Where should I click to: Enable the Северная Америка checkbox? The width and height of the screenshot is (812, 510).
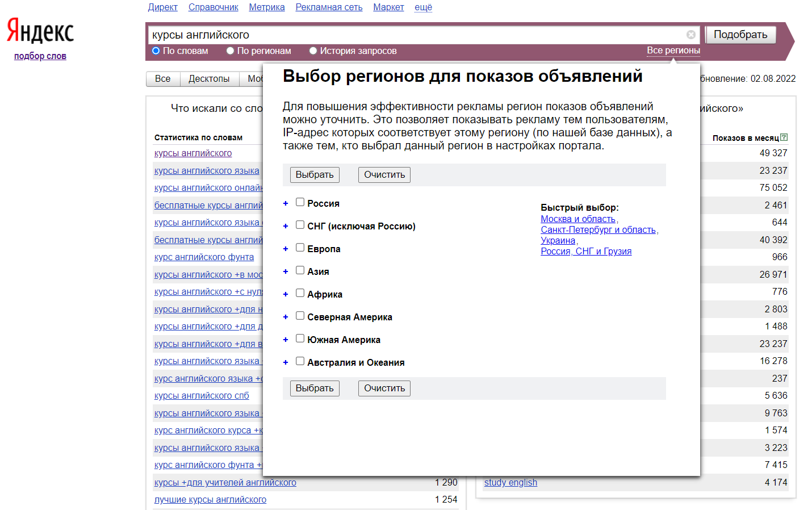pyautogui.click(x=300, y=316)
